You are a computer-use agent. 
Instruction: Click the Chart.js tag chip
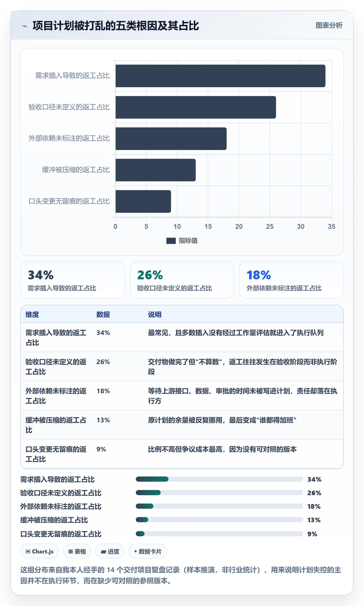tap(40, 551)
